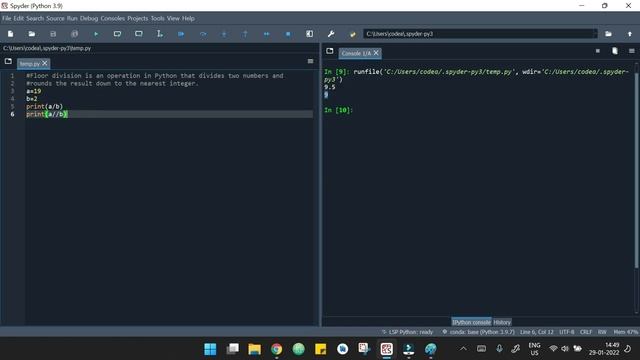Open the Run menu
This screenshot has width=640, height=360.
click(x=72, y=18)
